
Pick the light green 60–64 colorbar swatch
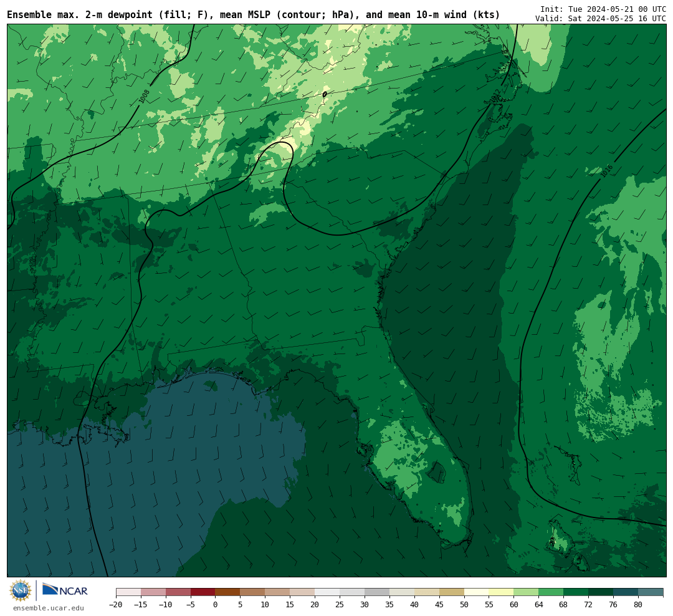[x=526, y=592]
